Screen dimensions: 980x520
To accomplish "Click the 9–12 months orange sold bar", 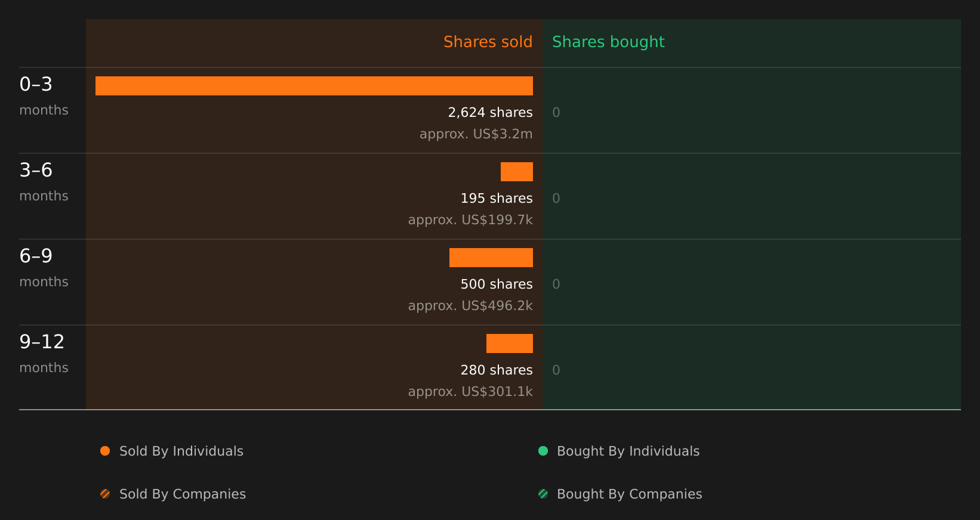I will coord(510,343).
